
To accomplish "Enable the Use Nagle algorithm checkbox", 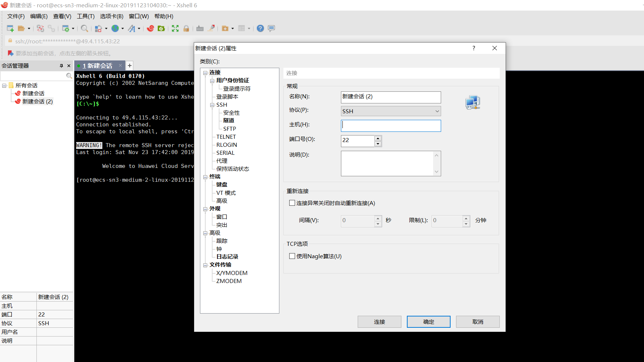I will pos(292,256).
